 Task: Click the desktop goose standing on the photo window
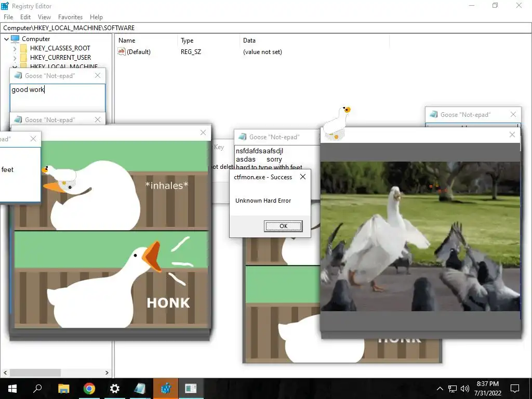[337, 123]
